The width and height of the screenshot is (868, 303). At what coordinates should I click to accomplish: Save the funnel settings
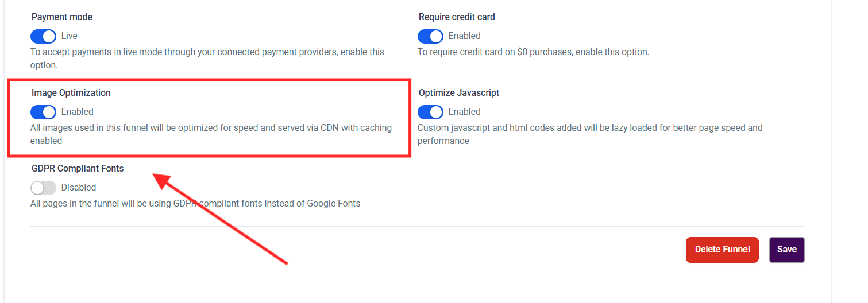coord(786,250)
